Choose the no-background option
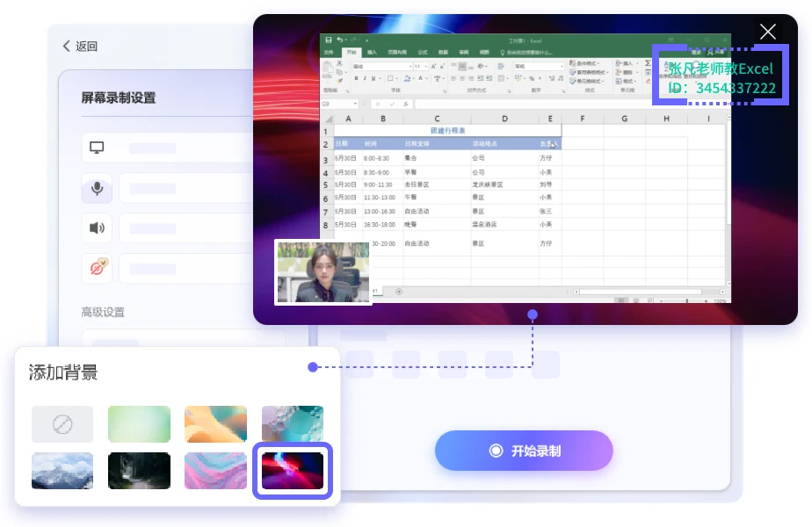 pyautogui.click(x=62, y=424)
